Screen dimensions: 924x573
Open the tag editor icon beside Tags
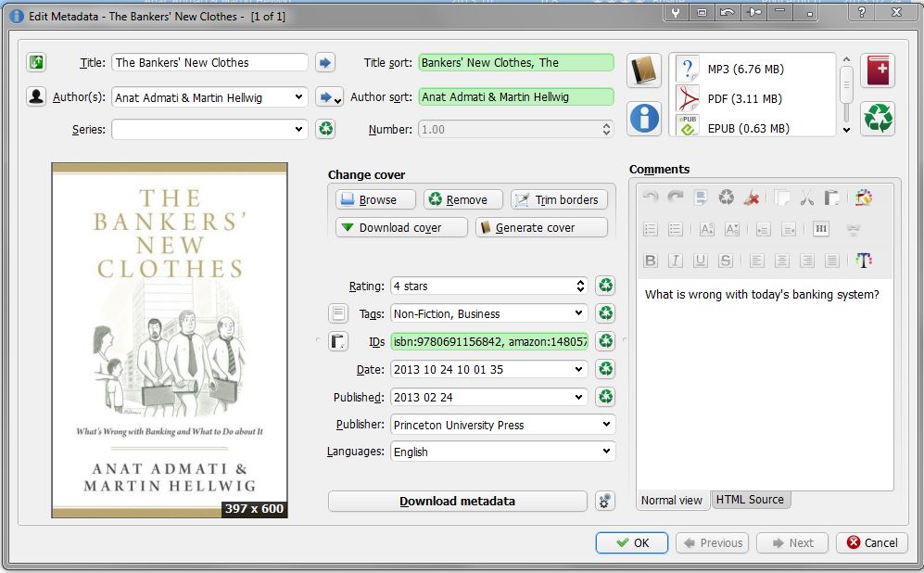coord(338,313)
